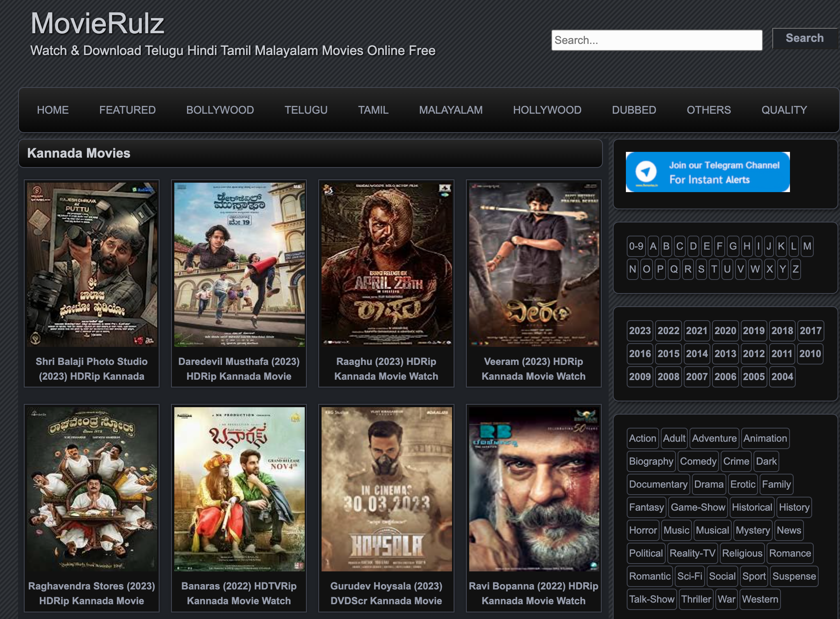Image resolution: width=840 pixels, height=619 pixels.
Task: Open the DUBBED menu
Action: coord(634,110)
